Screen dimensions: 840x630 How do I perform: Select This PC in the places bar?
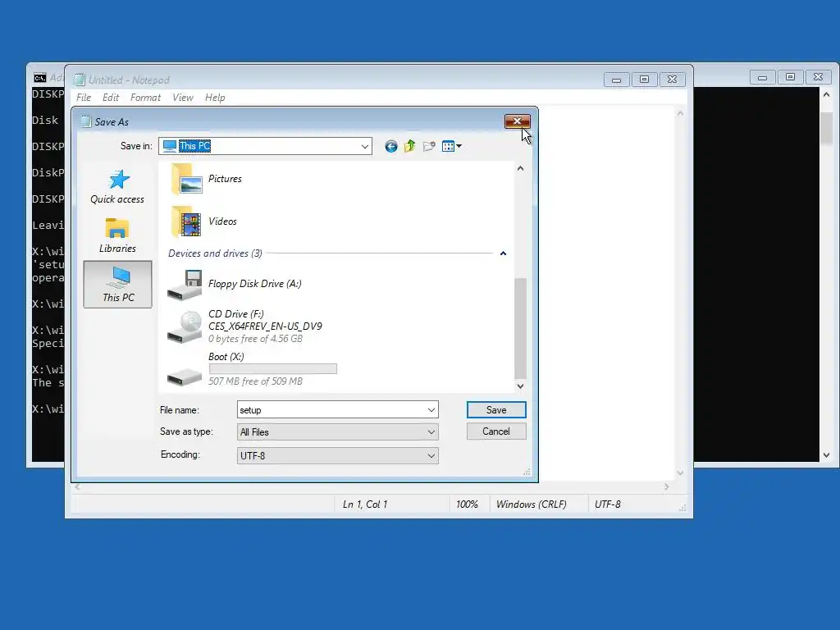point(118,285)
